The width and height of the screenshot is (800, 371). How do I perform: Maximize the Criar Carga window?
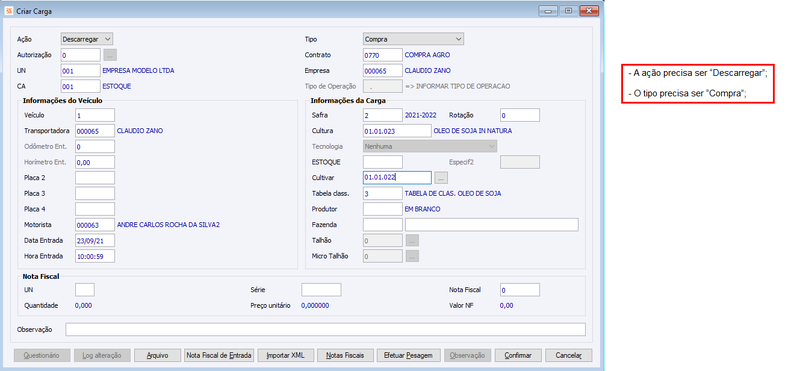click(x=568, y=11)
